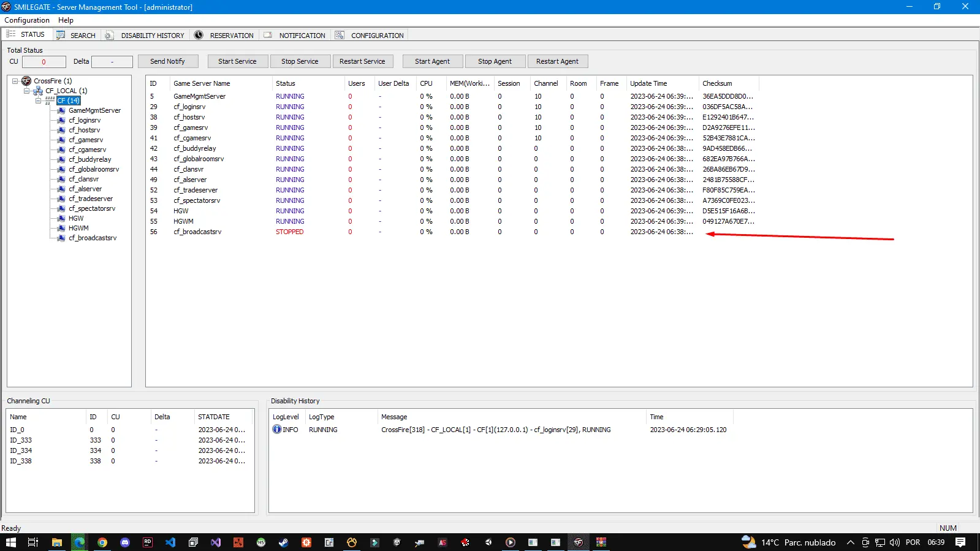
Task: Select cf_globalroomsrv in the tree
Action: [94, 169]
